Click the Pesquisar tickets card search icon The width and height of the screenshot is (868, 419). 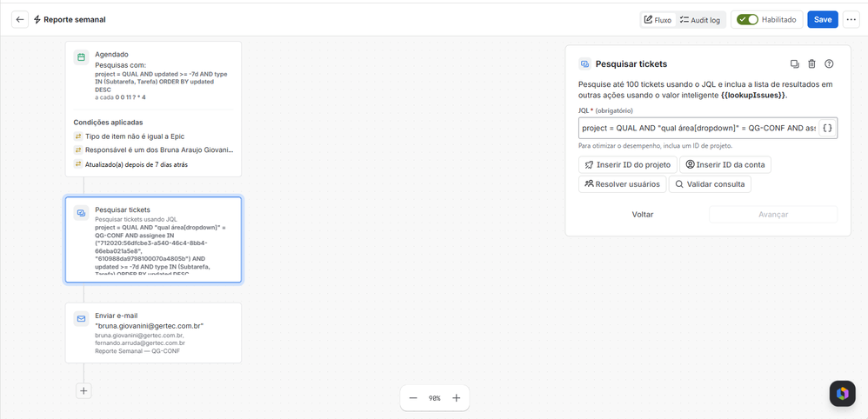pyautogui.click(x=82, y=213)
